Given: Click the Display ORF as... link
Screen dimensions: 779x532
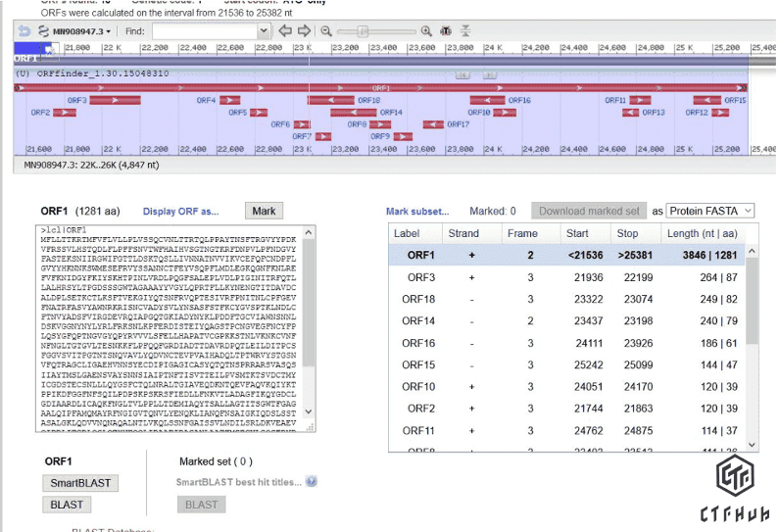Looking at the screenshot, I should (180, 211).
